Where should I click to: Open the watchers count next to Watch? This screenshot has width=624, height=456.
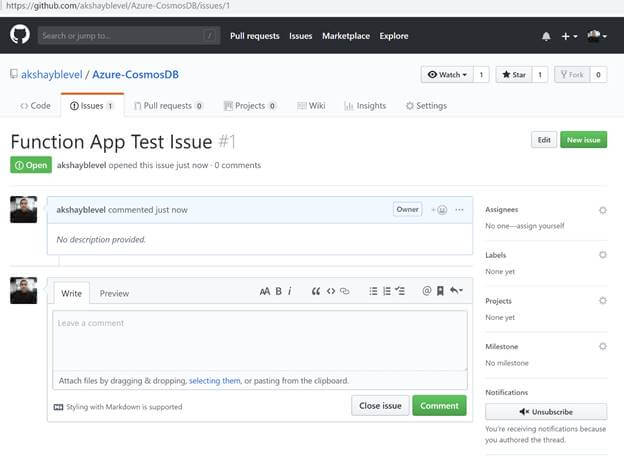click(x=481, y=74)
